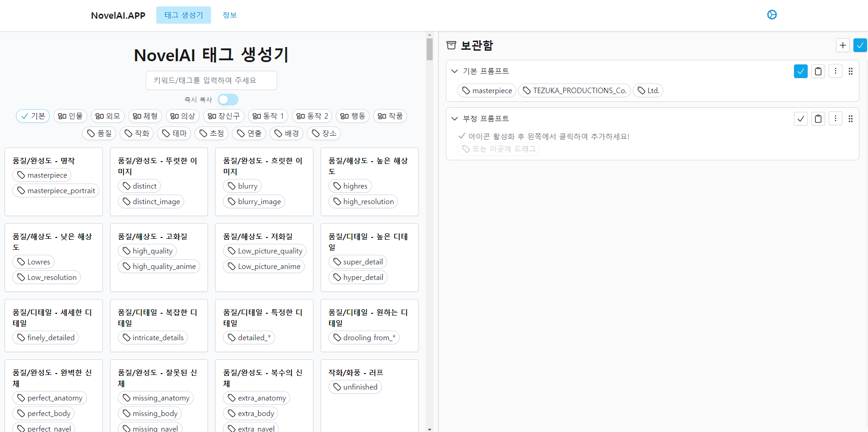Click the tag list vertical scrollbar thumb
Viewport: 868px width, 432px height.
[429, 49]
